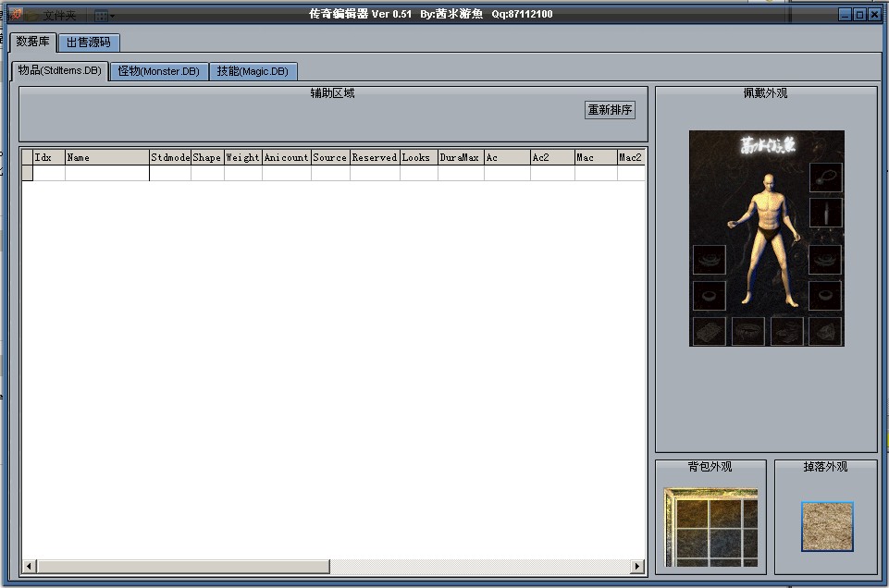The height and width of the screenshot is (588, 889).
Task: Click the left ring equipment slot
Action: [710, 296]
